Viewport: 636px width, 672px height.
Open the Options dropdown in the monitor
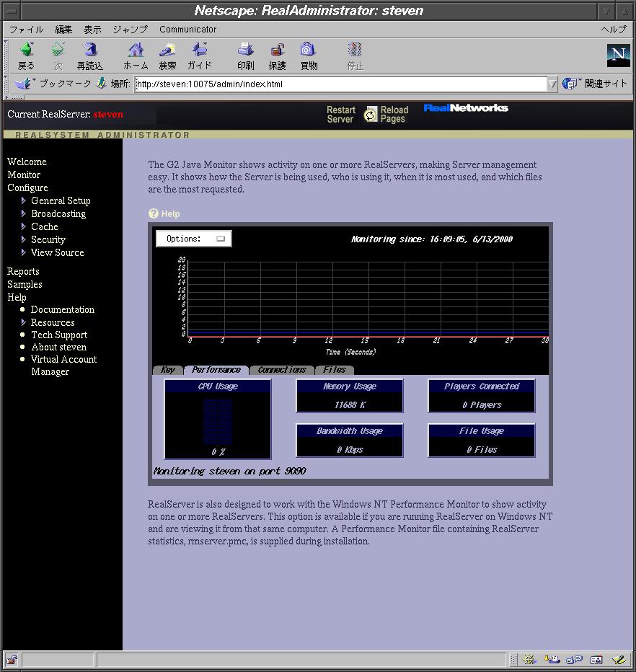(194, 239)
